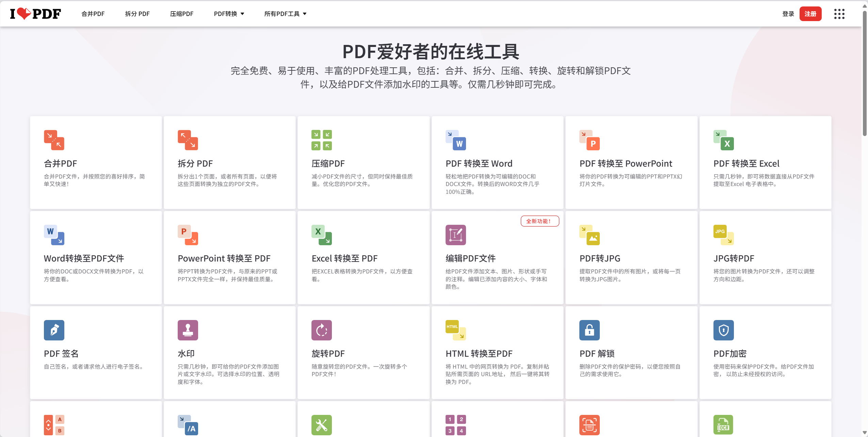Click the 水印 card title

[x=186, y=354]
